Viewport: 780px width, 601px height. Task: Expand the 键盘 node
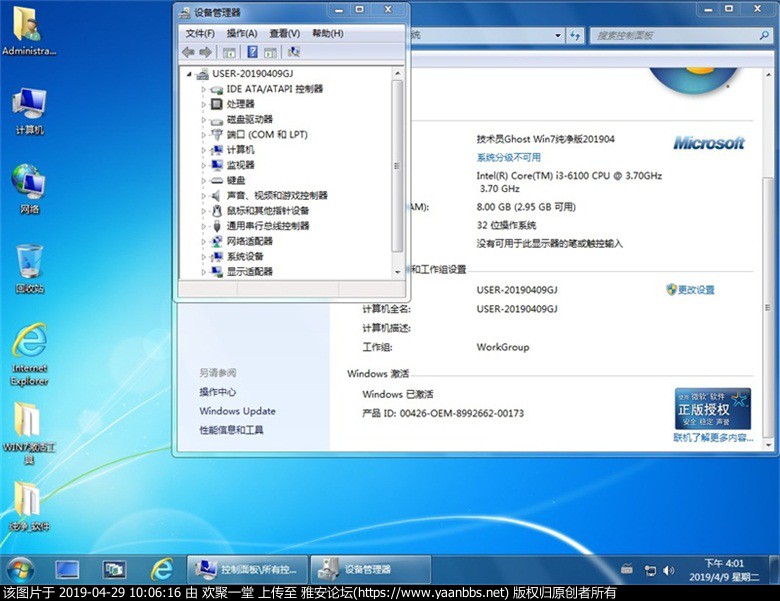(x=203, y=181)
